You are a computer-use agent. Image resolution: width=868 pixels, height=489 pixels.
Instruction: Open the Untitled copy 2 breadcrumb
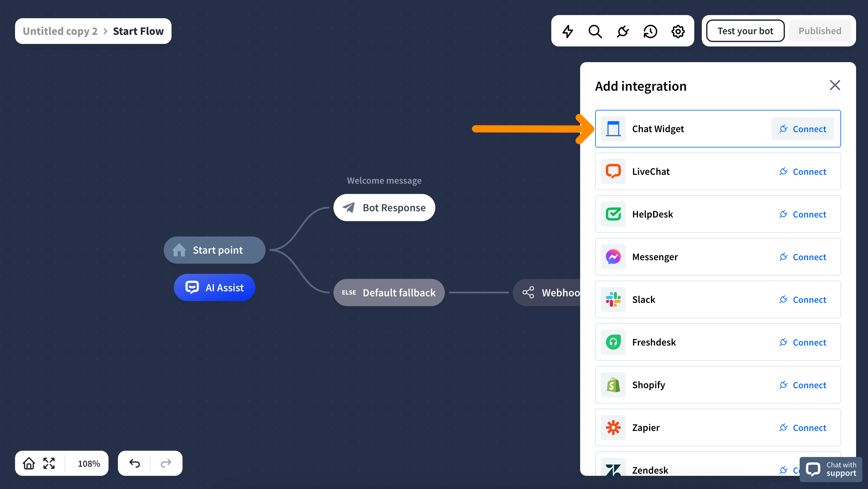coord(60,31)
